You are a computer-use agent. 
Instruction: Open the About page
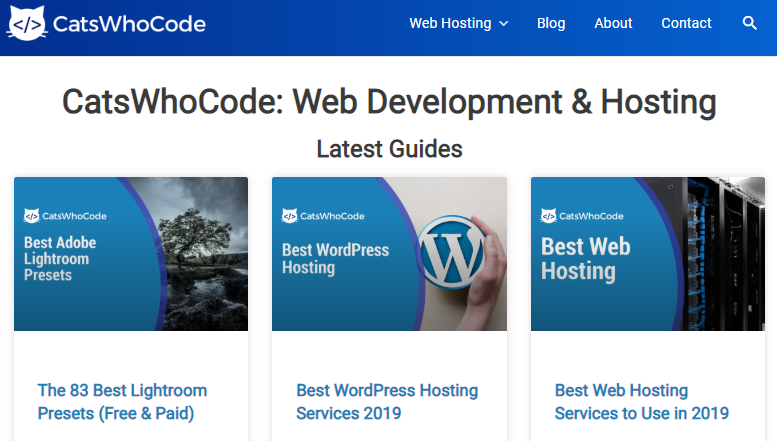coord(613,23)
